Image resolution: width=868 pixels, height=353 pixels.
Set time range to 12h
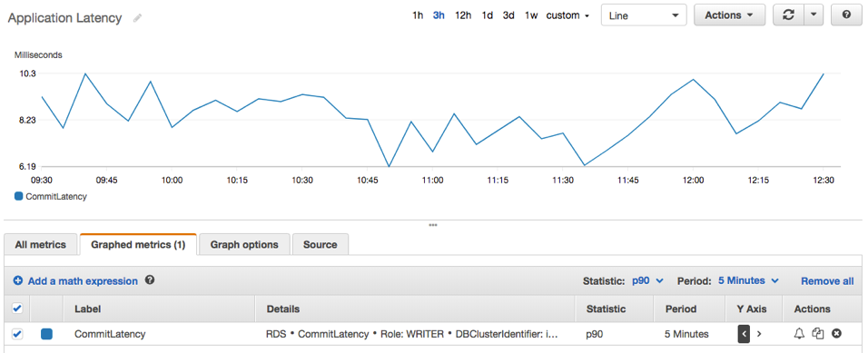463,15
